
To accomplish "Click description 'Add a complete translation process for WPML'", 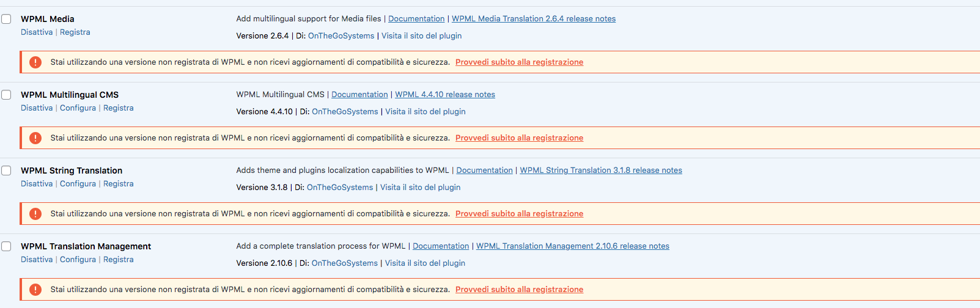I will [x=321, y=246].
